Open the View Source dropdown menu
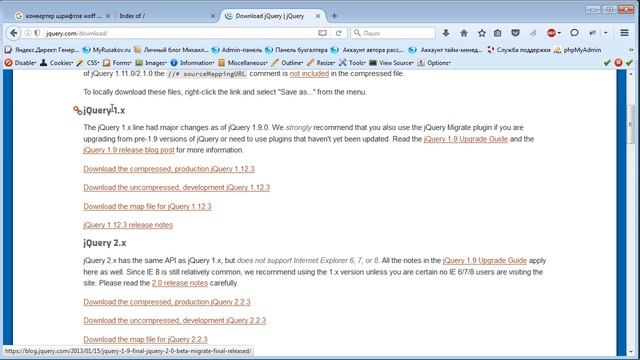The image size is (640, 360). [391, 63]
